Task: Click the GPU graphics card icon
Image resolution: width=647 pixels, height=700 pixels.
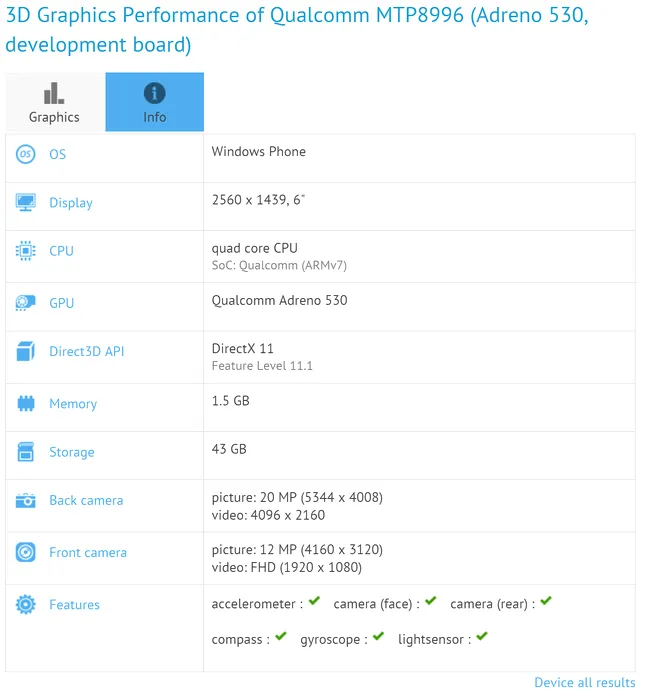Action: 26,303
